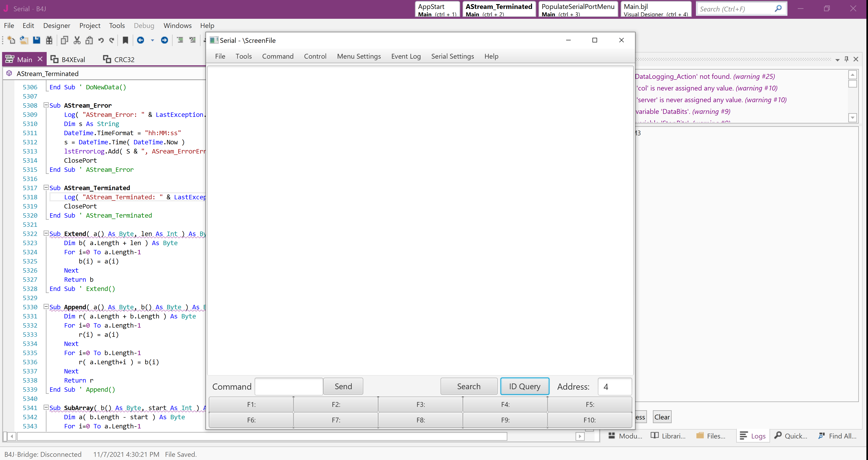Open the navigate backward history dropdown arrow

click(152, 41)
